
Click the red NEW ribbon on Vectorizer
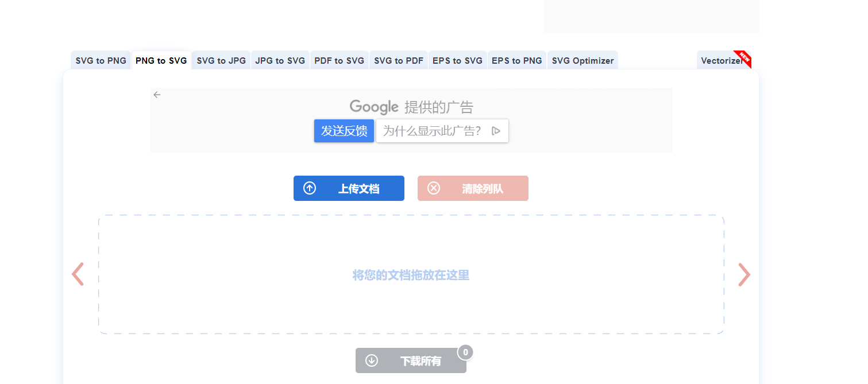click(744, 58)
